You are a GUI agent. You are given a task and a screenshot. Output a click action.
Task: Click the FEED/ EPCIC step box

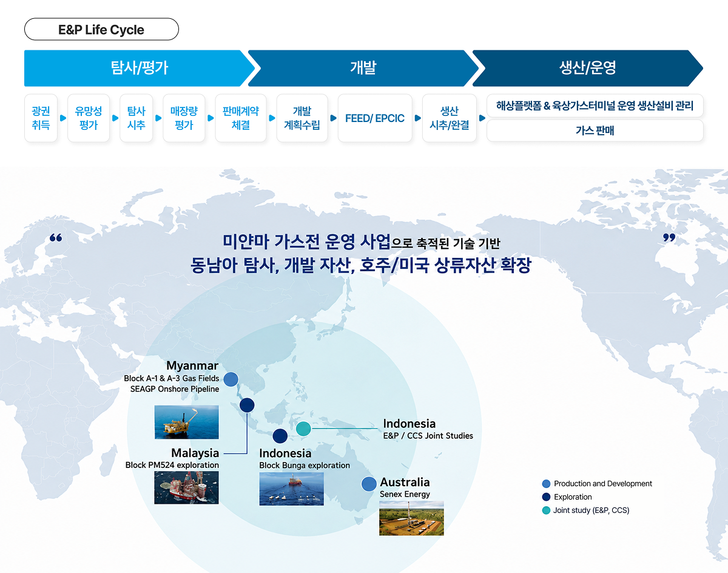point(375,118)
